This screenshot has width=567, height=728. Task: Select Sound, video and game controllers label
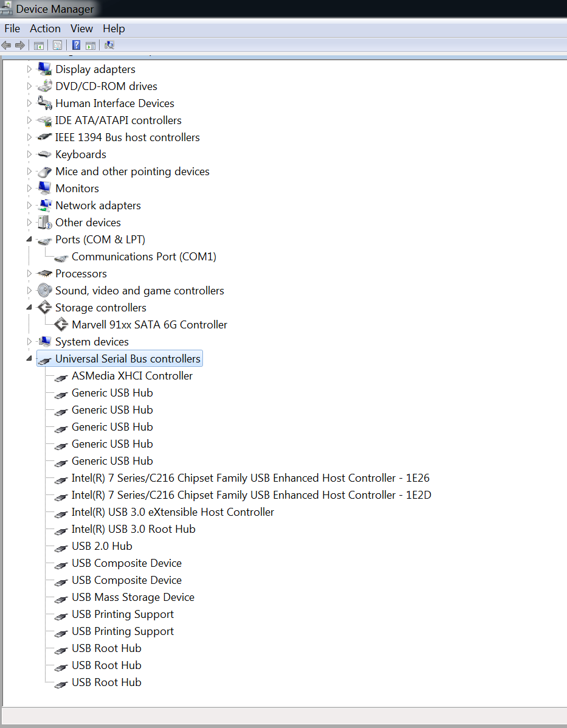point(140,291)
